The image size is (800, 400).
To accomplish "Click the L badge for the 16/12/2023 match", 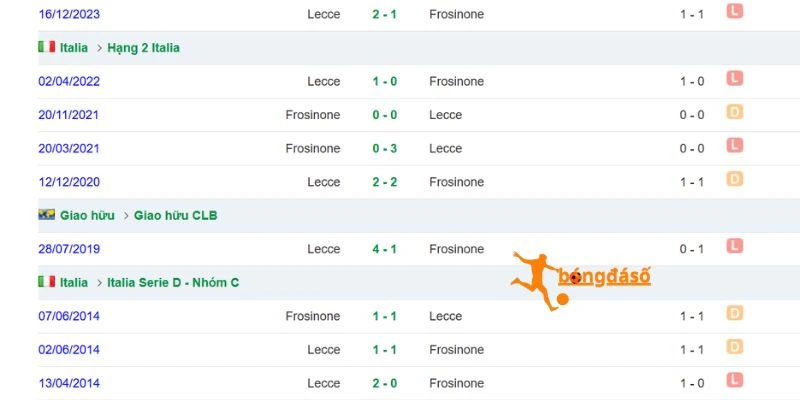I will [735, 11].
